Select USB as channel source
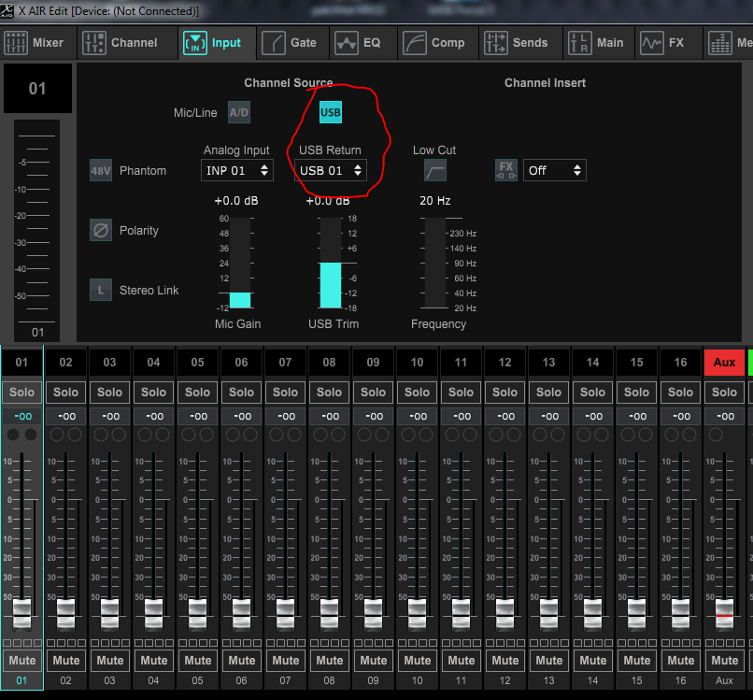Viewport: 753px width, 700px height. point(331,112)
